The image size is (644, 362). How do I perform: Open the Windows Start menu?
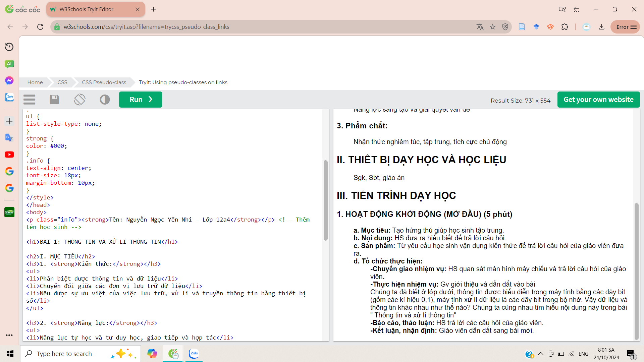pos(10,354)
